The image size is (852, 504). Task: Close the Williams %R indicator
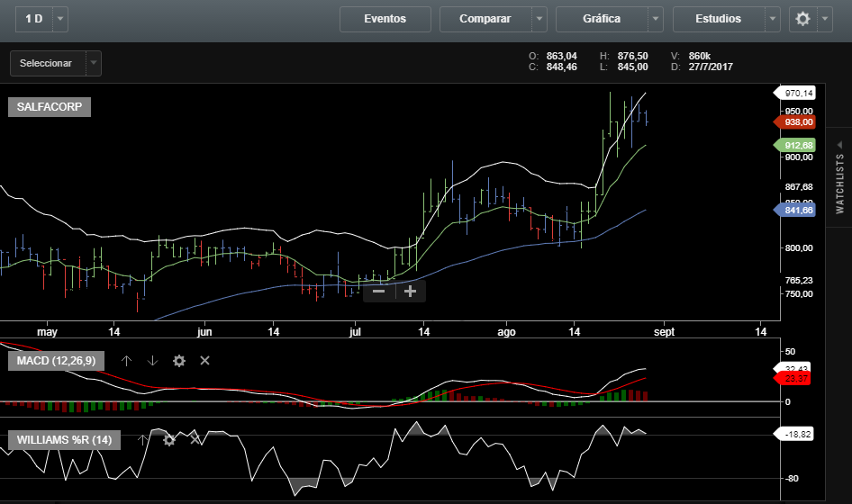[x=195, y=440]
